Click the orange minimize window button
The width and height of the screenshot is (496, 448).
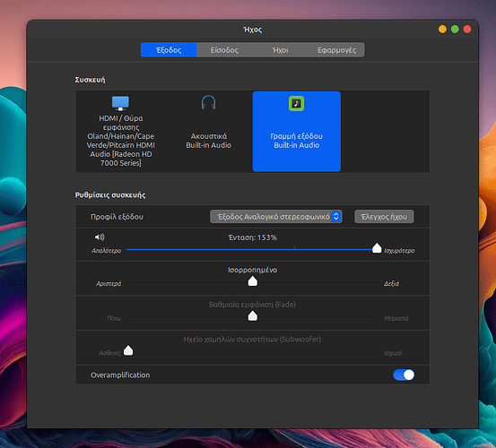pos(442,30)
